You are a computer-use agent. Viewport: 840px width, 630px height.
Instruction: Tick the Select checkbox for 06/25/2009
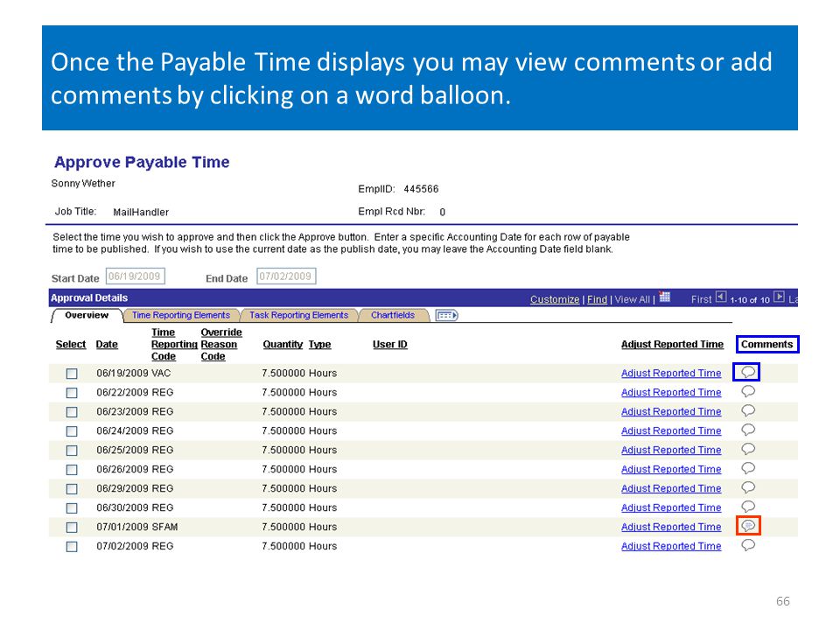point(72,451)
